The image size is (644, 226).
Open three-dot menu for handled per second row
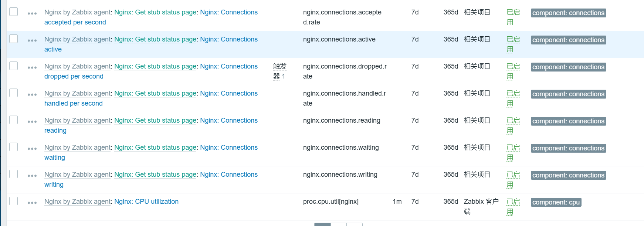(x=32, y=94)
